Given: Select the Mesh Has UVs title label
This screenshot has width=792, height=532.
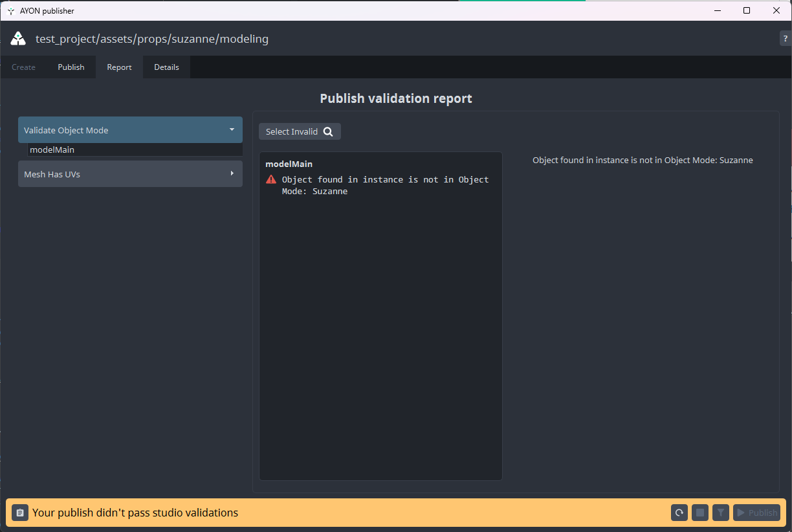Looking at the screenshot, I should coord(52,174).
